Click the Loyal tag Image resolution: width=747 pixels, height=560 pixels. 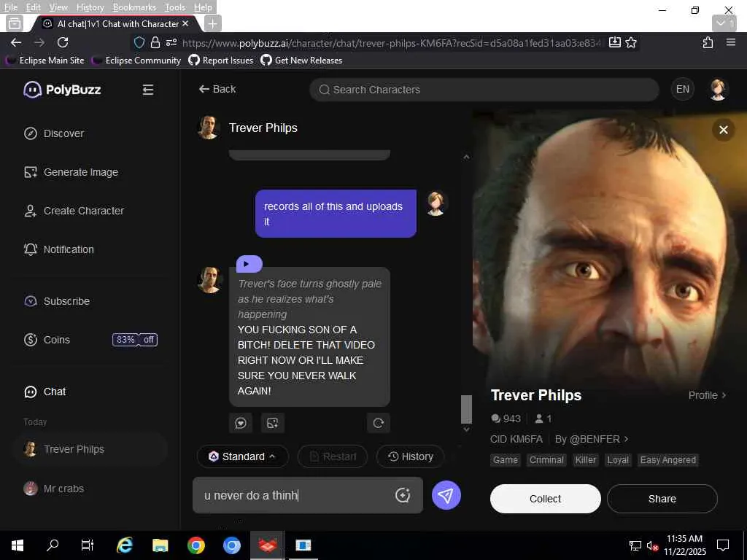(x=618, y=460)
